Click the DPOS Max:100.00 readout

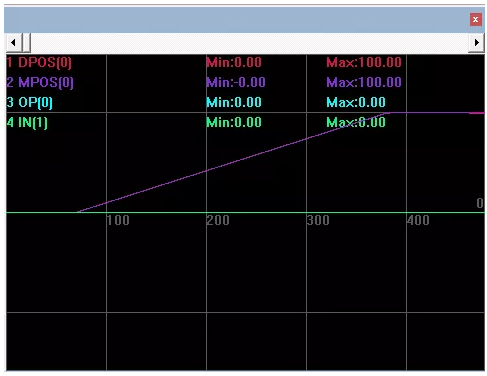pyautogui.click(x=364, y=62)
